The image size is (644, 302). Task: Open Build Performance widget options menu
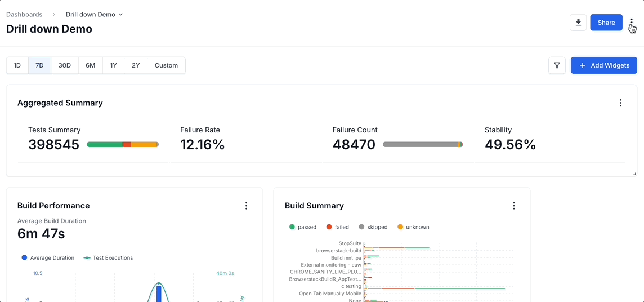click(x=246, y=206)
